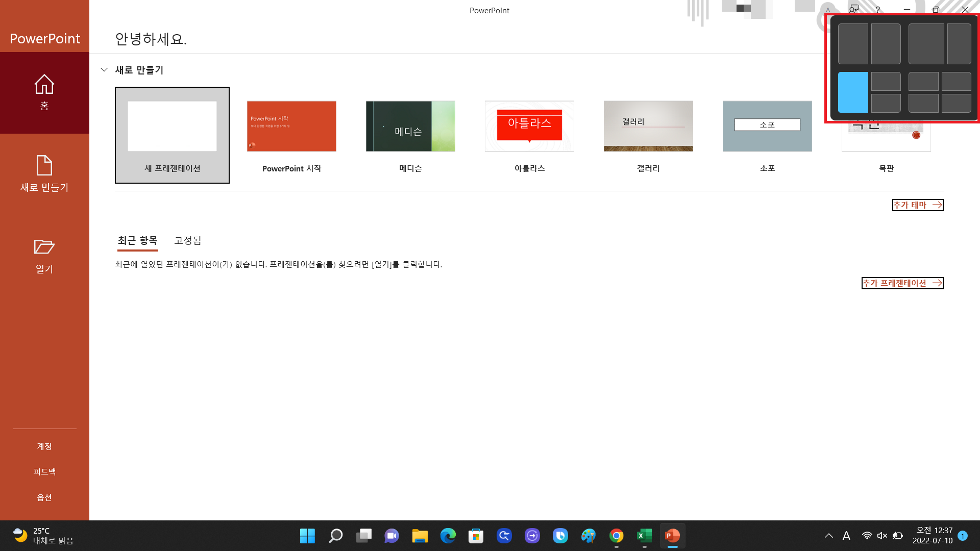Click the Windows Start button
980x551 pixels.
[307, 536]
